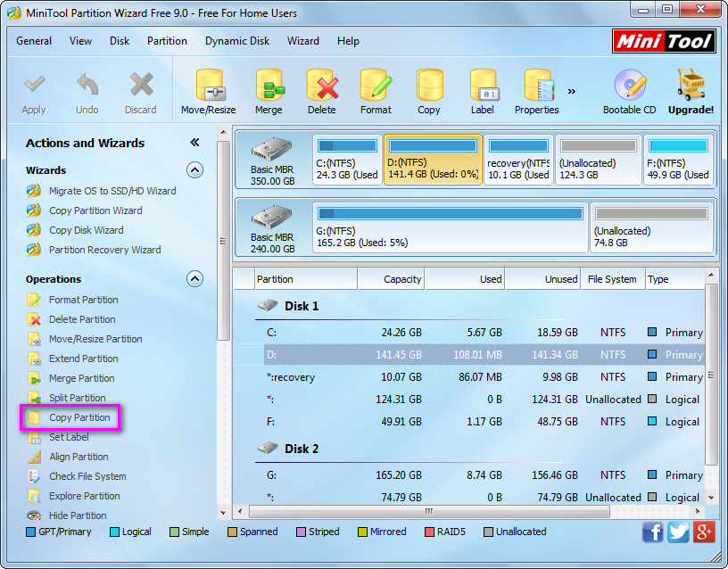Expand the toolbar overflow chevron
Screen dimensions: 728x569
point(572,91)
